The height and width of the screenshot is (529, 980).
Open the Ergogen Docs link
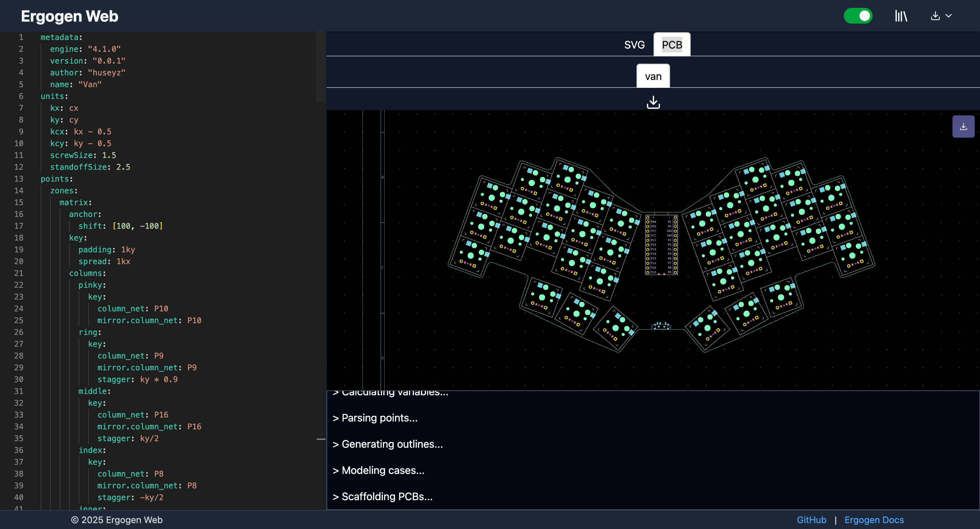874,520
